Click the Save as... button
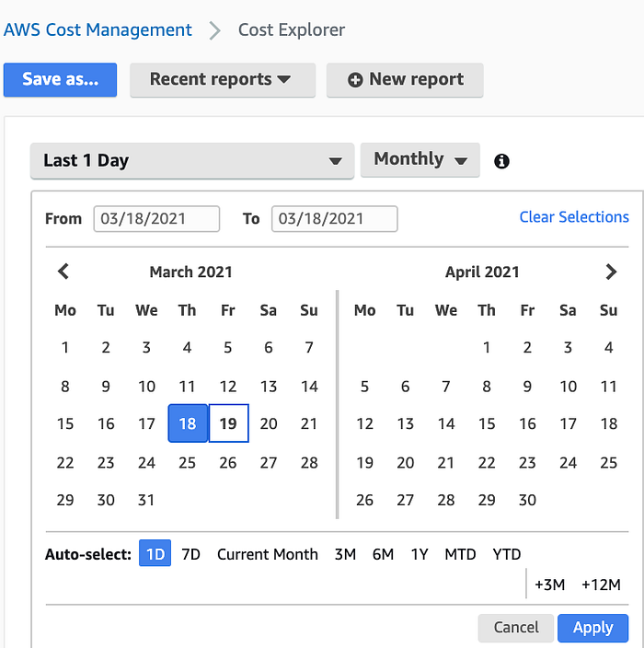This screenshot has height=648, width=644. click(61, 80)
